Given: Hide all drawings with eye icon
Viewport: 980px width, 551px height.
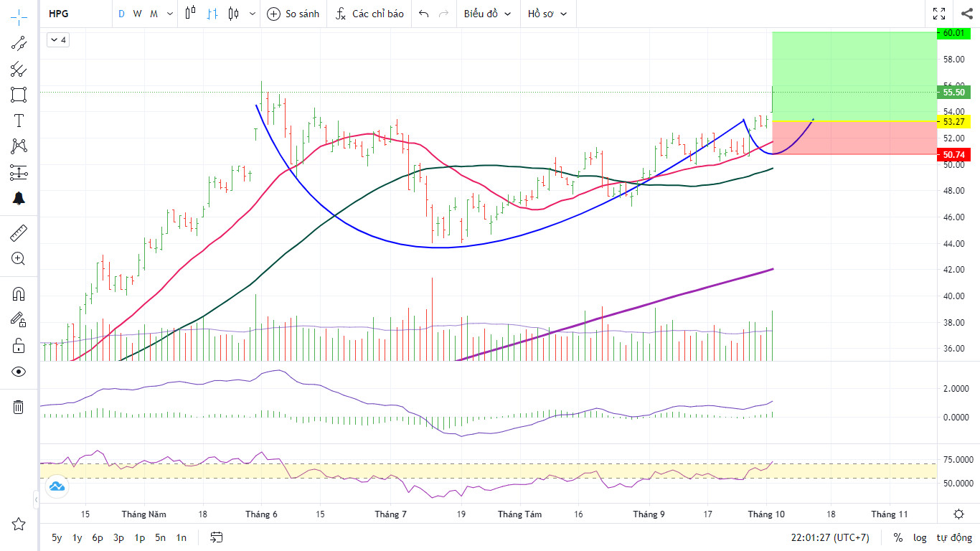Looking at the screenshot, I should pyautogui.click(x=19, y=372).
